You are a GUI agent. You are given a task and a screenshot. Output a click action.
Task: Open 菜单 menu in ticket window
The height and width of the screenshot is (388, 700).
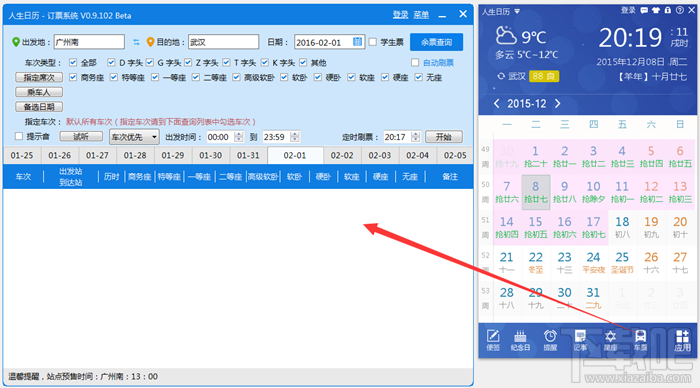click(421, 15)
